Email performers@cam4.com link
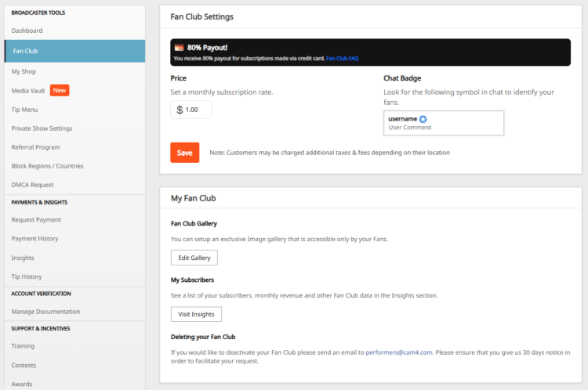The width and height of the screenshot is (588, 390). pyautogui.click(x=398, y=352)
